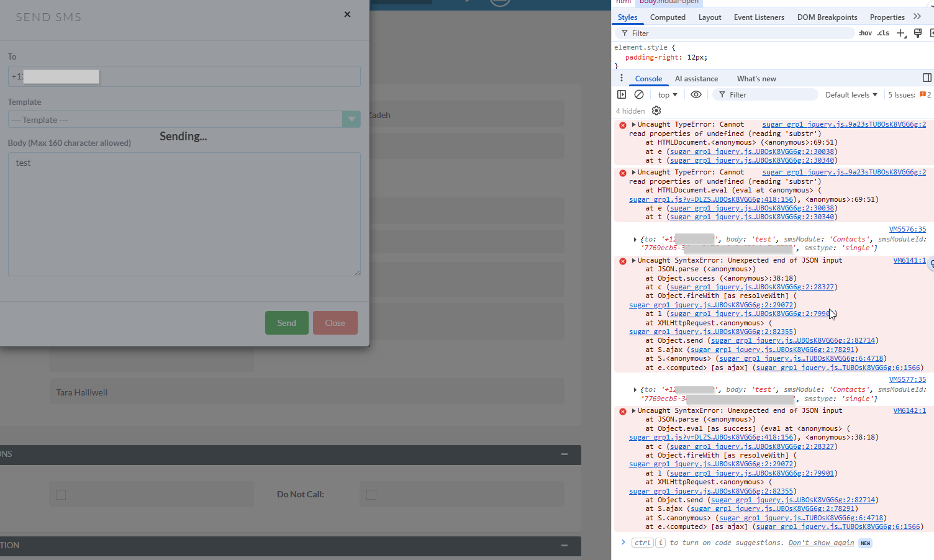The height and width of the screenshot is (560, 934).
Task: Toggle the .cls classes pane
Action: 883,33
